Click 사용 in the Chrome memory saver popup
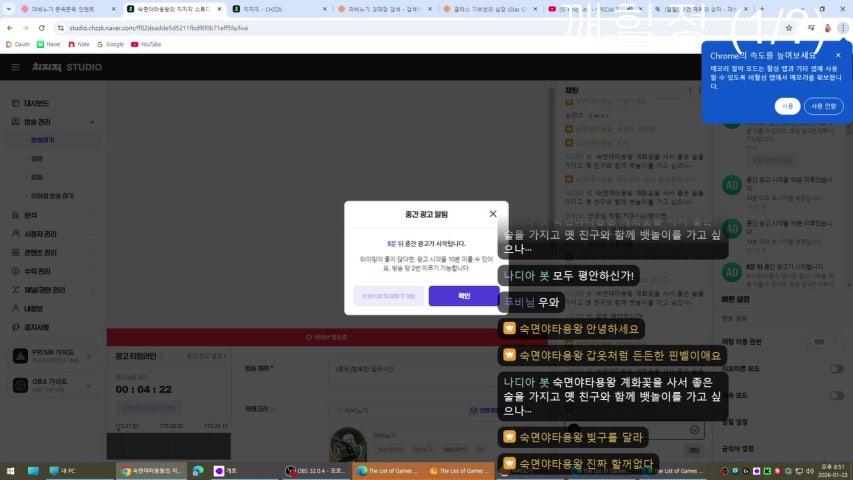The width and height of the screenshot is (853, 480). (787, 106)
